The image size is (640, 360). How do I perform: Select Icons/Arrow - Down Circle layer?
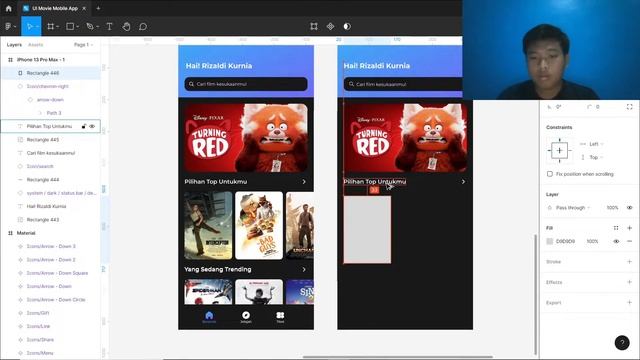click(56, 300)
